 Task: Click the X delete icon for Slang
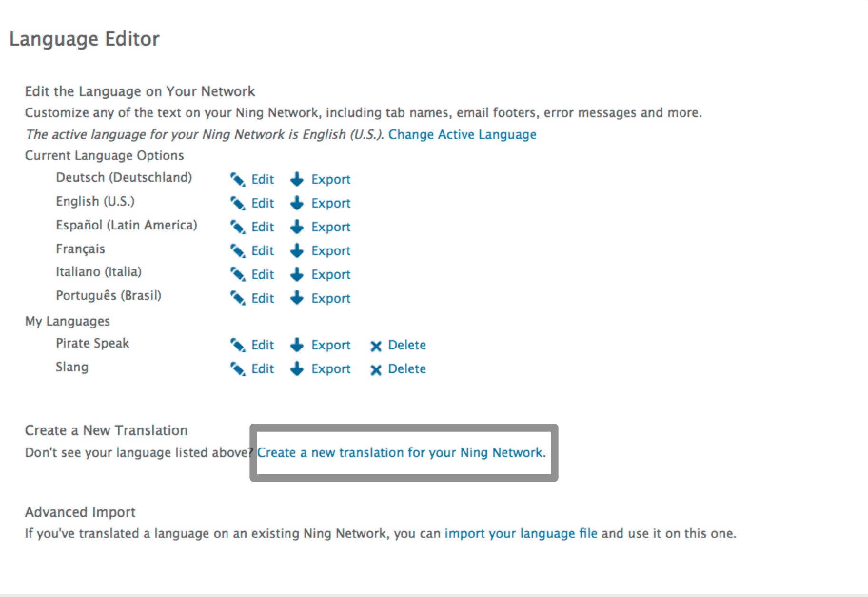(376, 370)
